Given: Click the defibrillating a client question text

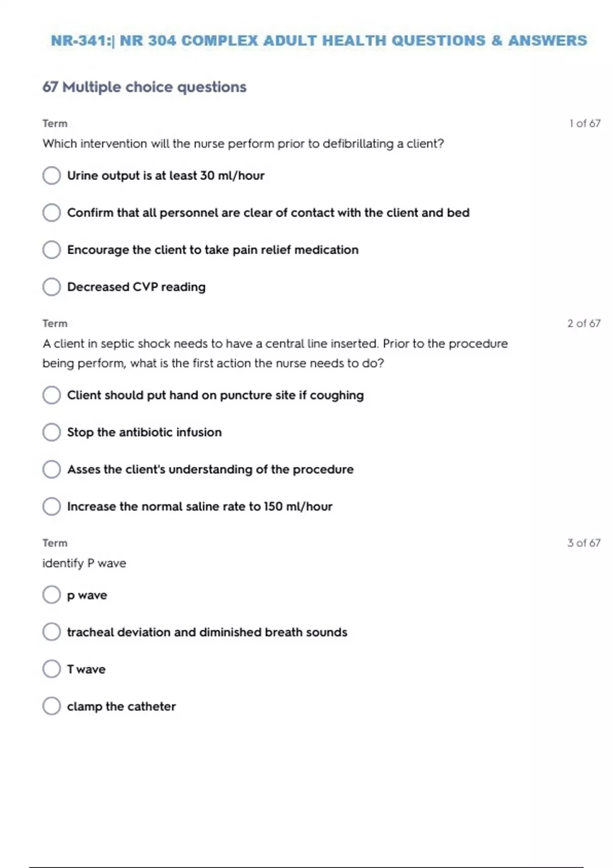Looking at the screenshot, I should (x=243, y=144).
